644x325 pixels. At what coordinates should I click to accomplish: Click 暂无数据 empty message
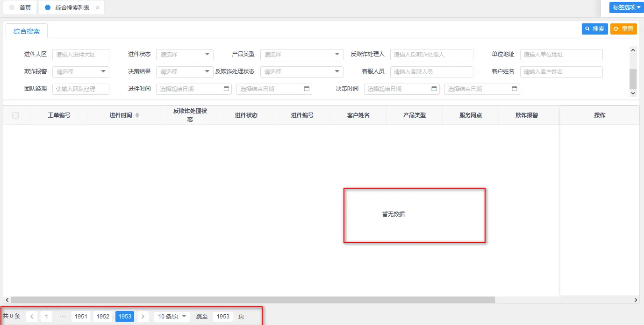coord(394,214)
